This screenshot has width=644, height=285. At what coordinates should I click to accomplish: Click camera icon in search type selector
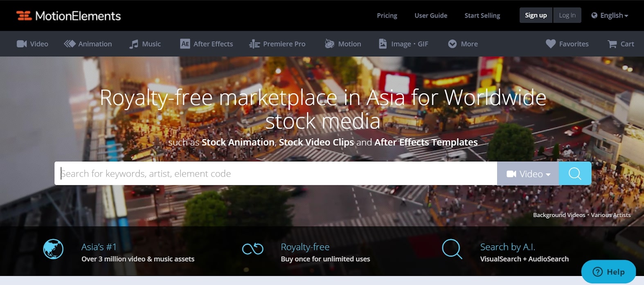click(511, 174)
